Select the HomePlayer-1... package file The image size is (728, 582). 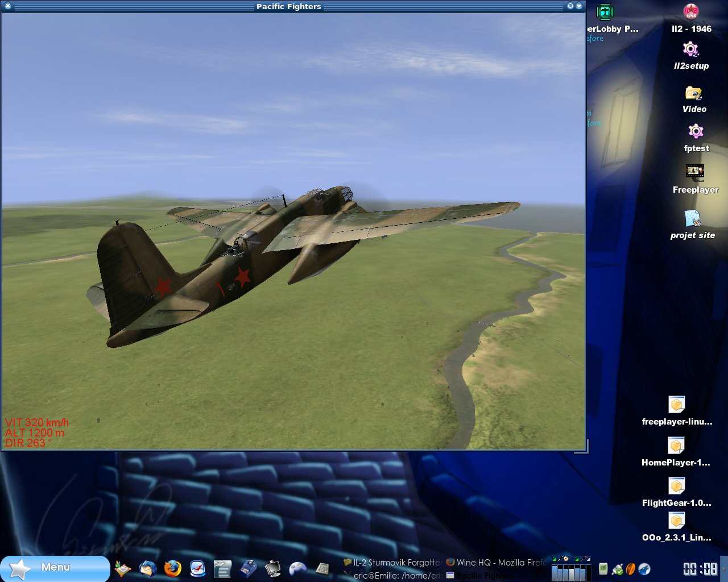tap(676, 452)
